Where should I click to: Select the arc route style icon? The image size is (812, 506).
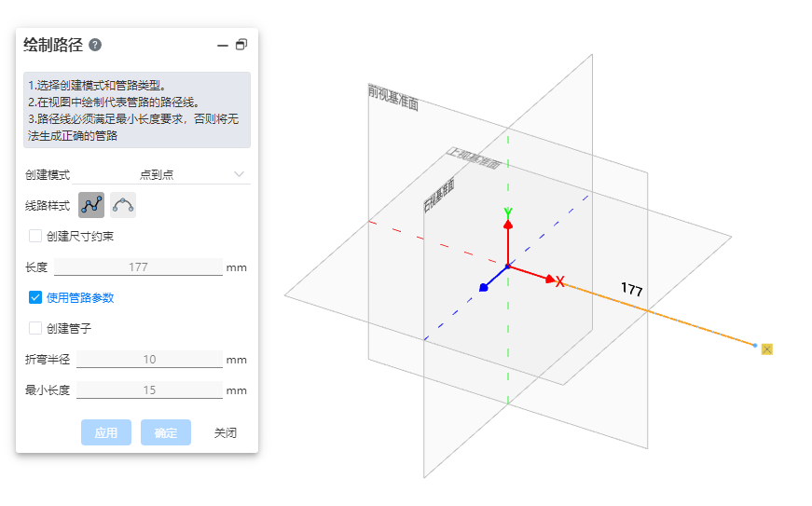123,205
